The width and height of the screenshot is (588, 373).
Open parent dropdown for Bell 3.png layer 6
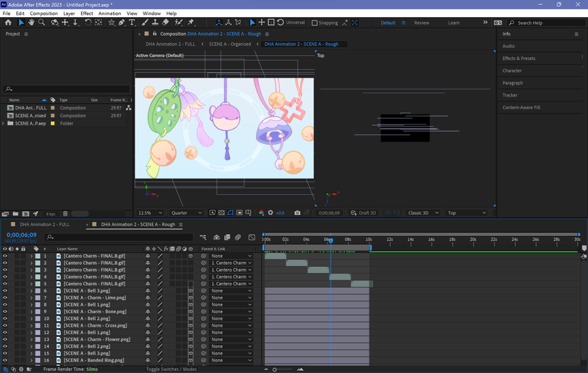tap(231, 291)
